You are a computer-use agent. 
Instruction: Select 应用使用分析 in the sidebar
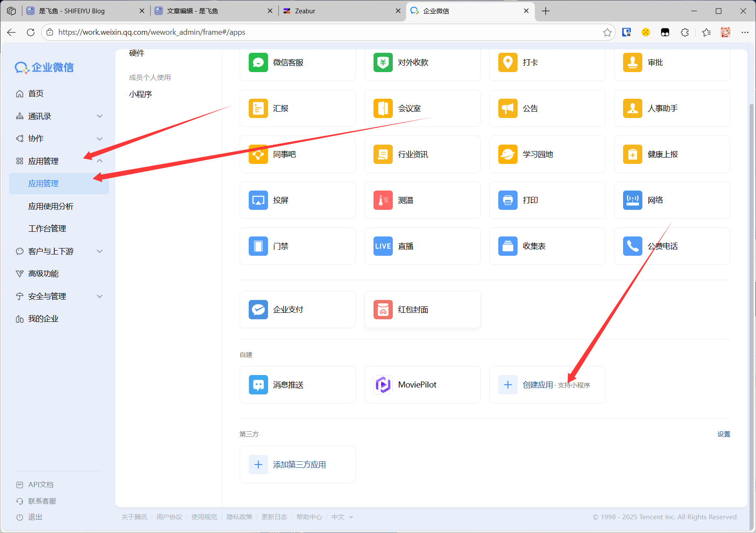coord(51,206)
